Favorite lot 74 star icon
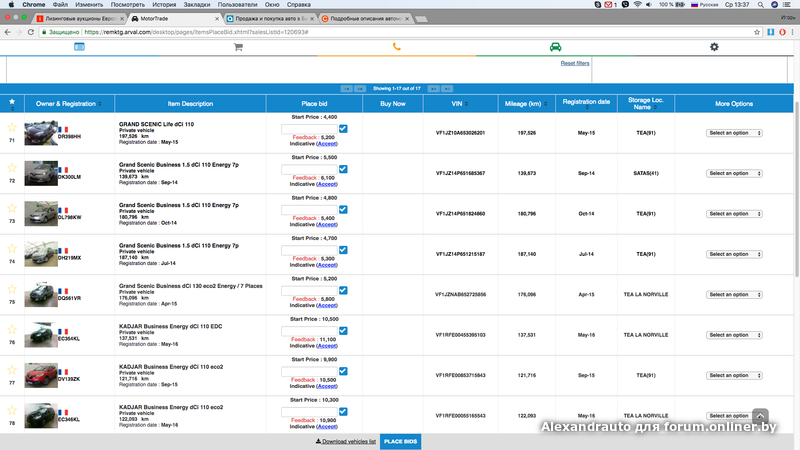The image size is (800, 450). (12, 248)
